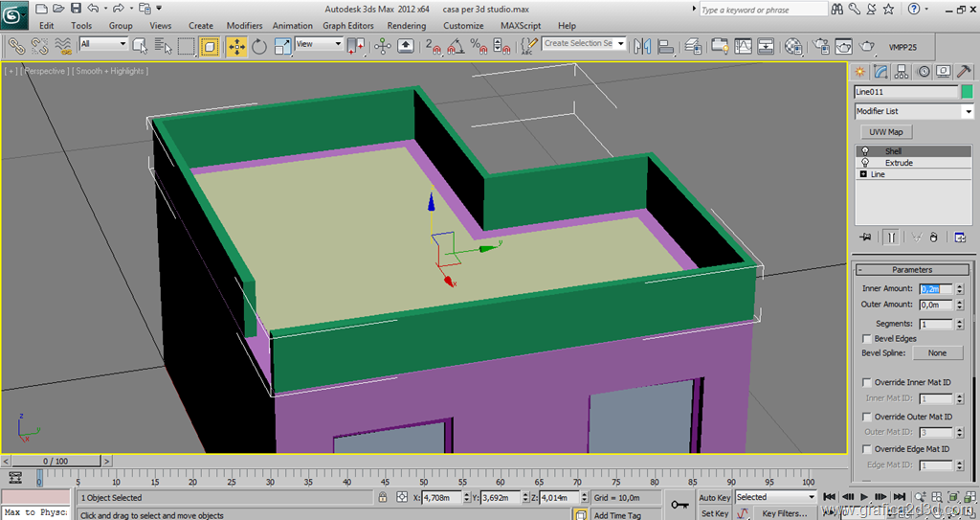The width and height of the screenshot is (980, 520).
Task: Toggle the Shell modifier lightbulb
Action: coord(865,151)
